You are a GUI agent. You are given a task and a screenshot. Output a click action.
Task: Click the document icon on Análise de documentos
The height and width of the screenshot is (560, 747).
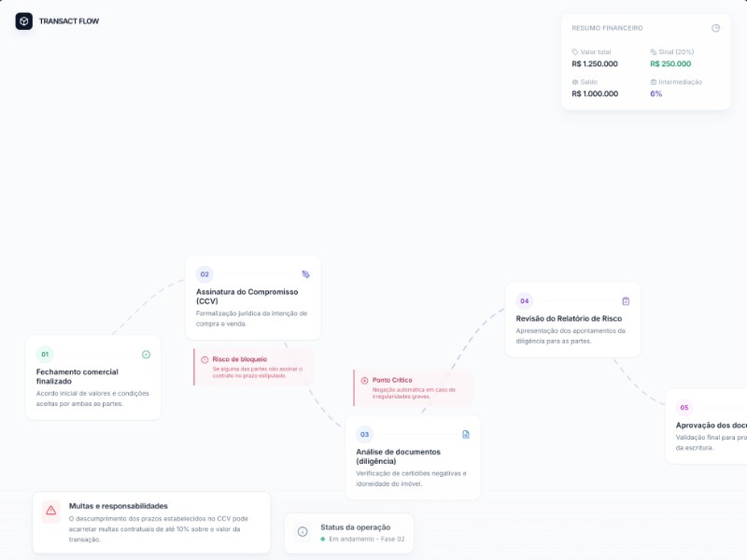pos(465,432)
